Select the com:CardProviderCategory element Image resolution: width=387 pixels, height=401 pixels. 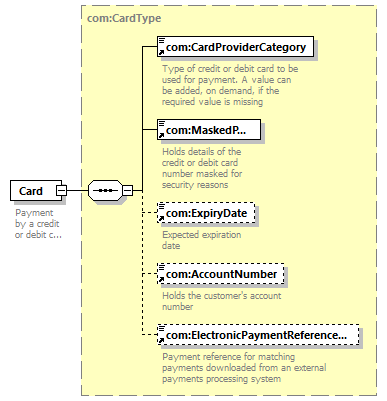point(235,47)
